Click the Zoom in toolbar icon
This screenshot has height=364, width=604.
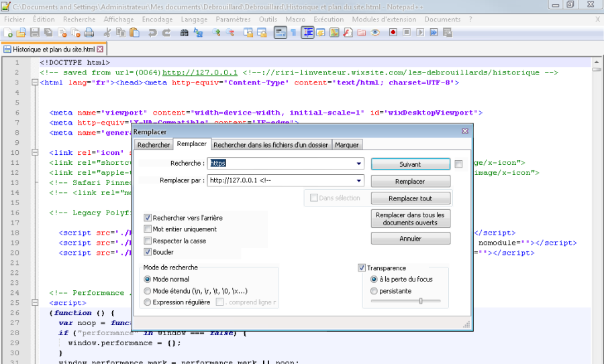[x=216, y=33]
